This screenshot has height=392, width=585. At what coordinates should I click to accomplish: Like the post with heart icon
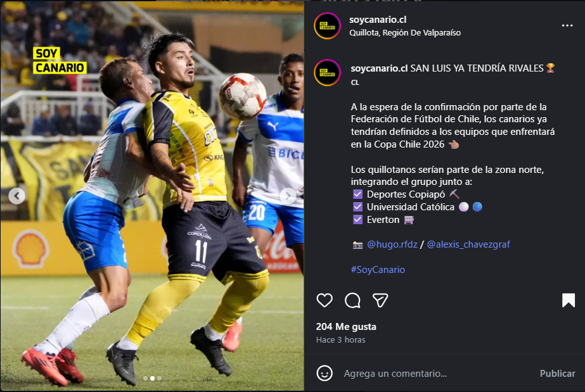[x=325, y=300]
